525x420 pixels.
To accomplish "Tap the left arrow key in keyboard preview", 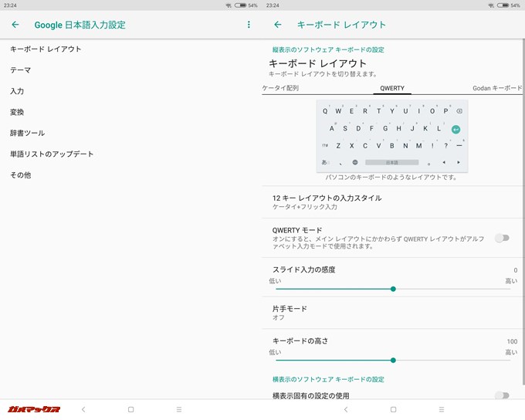I will (444, 162).
